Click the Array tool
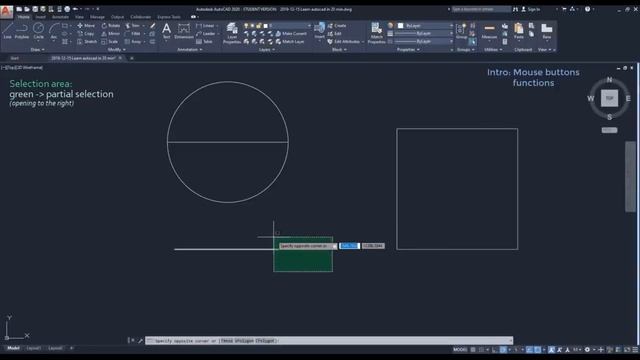The width and height of the screenshot is (640, 360). point(133,42)
